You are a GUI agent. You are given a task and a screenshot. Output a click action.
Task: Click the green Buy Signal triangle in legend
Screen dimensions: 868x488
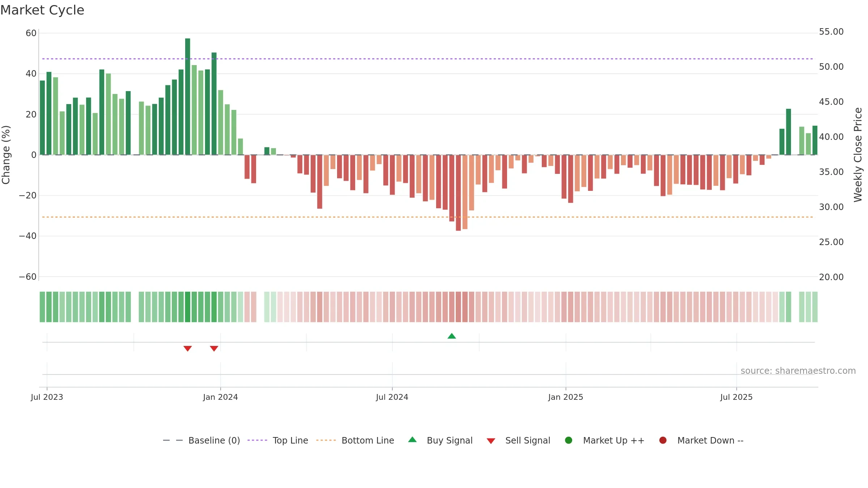(x=412, y=440)
